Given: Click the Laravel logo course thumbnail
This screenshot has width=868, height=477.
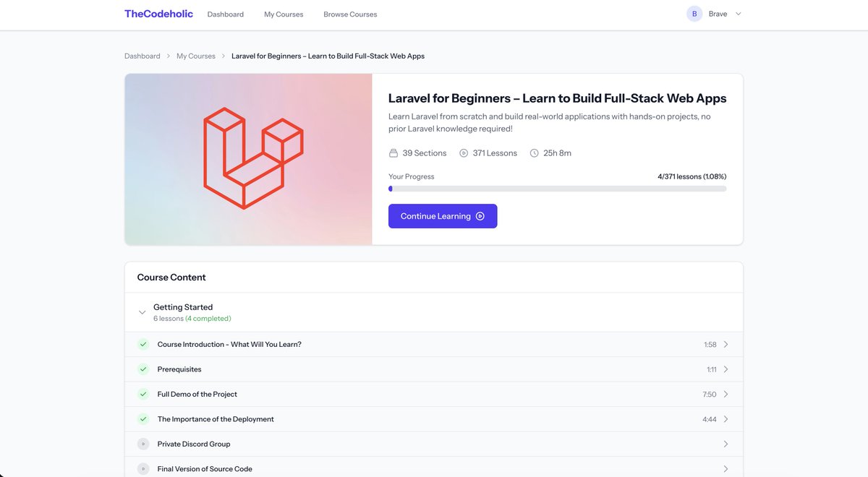Looking at the screenshot, I should pos(249,159).
